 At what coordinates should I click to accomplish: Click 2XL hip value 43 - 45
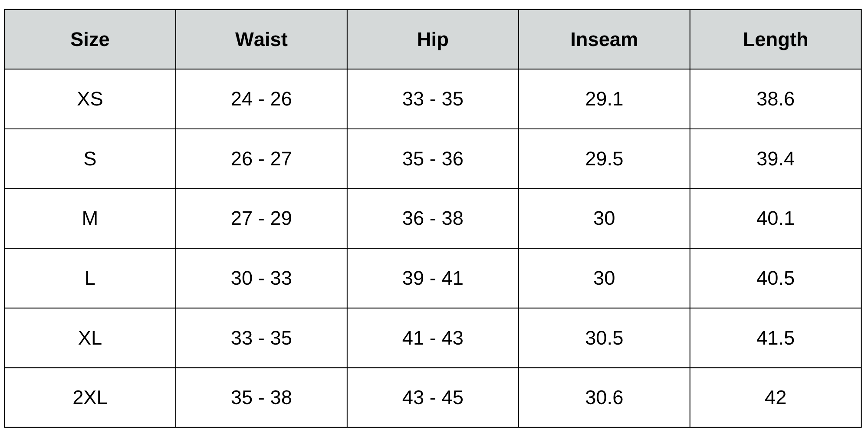tap(433, 398)
